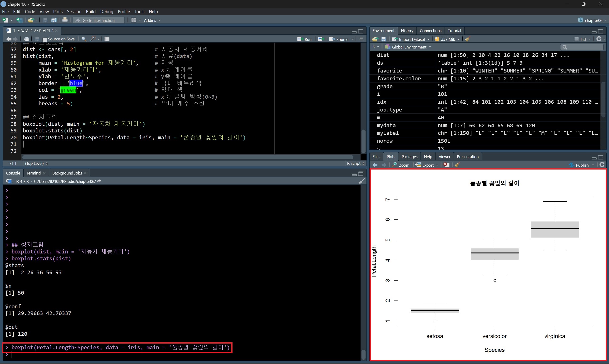Switch to the History tab

(x=407, y=31)
